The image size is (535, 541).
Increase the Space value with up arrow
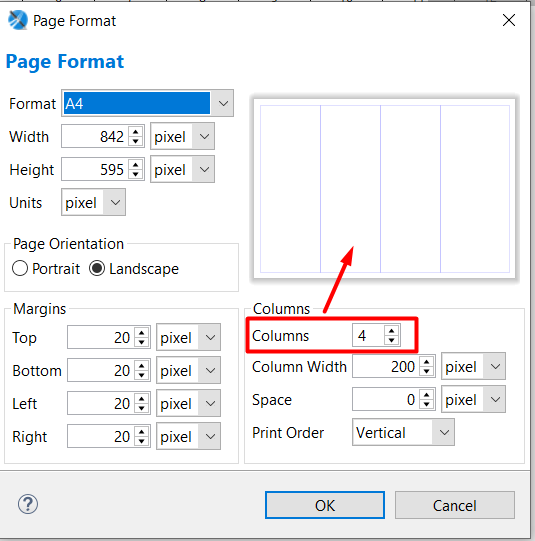[426, 394]
